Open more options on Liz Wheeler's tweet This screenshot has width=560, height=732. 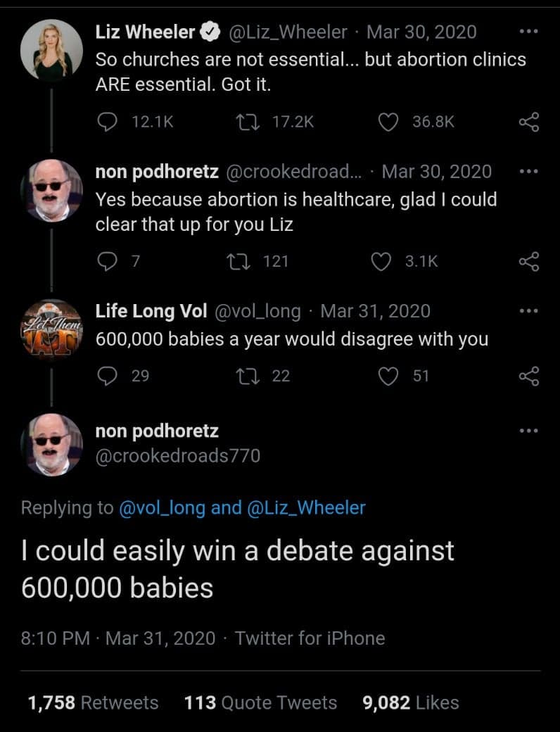[x=529, y=32]
